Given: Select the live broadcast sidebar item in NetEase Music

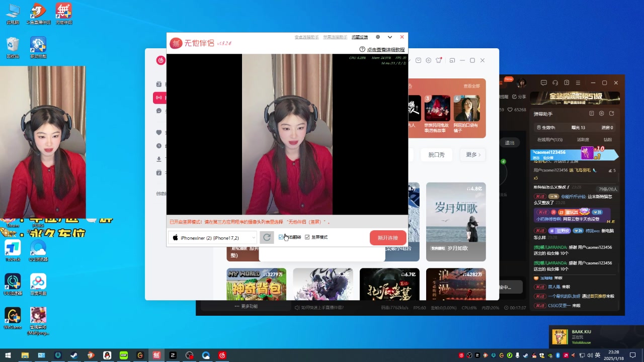Looking at the screenshot, I should [x=159, y=98].
